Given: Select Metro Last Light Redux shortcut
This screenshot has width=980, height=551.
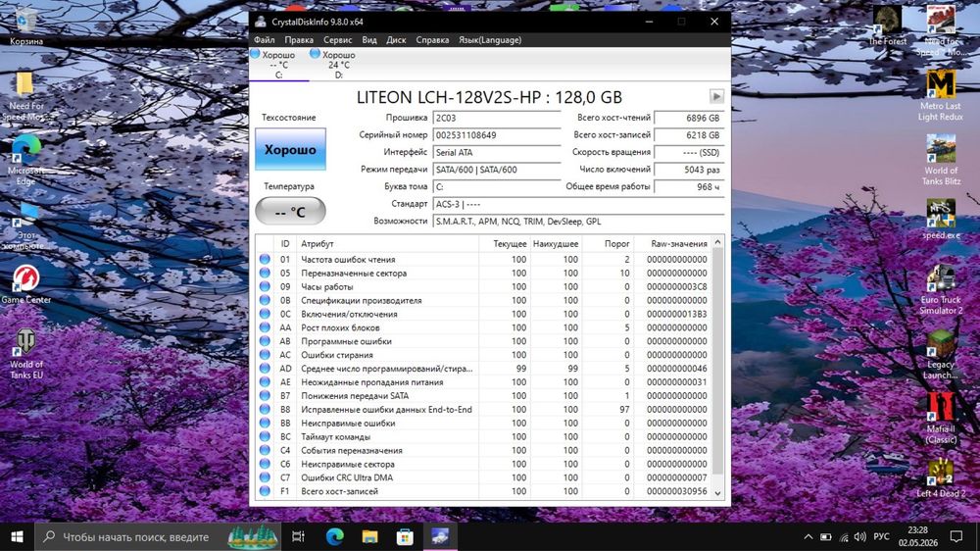Looking at the screenshot, I should [941, 96].
